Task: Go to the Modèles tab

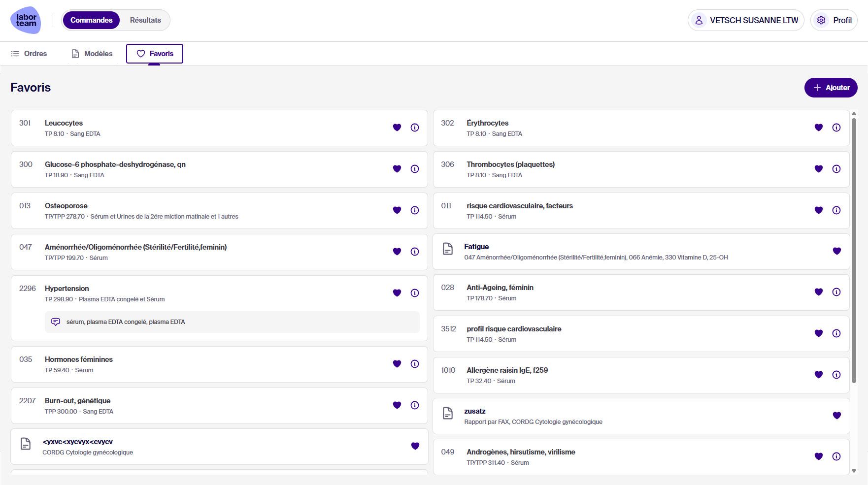Action: click(92, 54)
